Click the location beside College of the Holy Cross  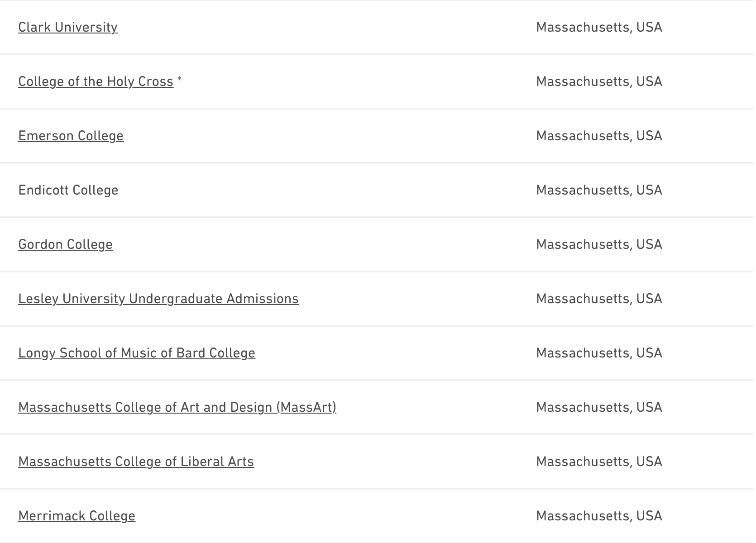(x=599, y=81)
